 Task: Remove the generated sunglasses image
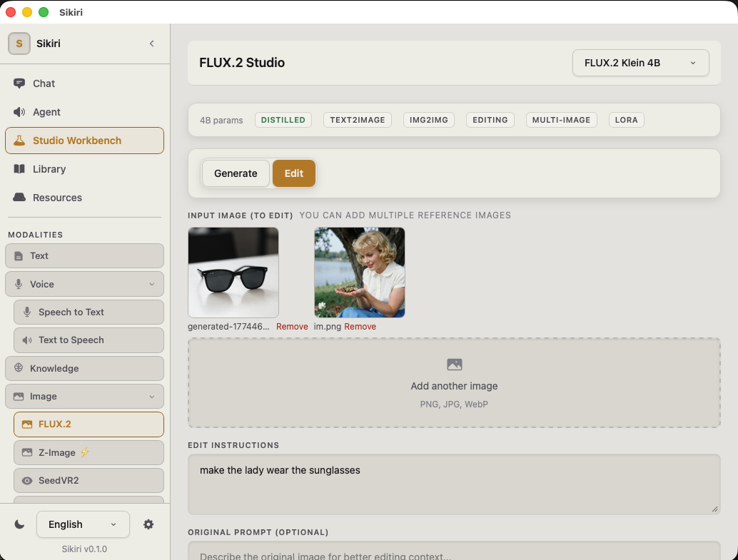(x=292, y=327)
